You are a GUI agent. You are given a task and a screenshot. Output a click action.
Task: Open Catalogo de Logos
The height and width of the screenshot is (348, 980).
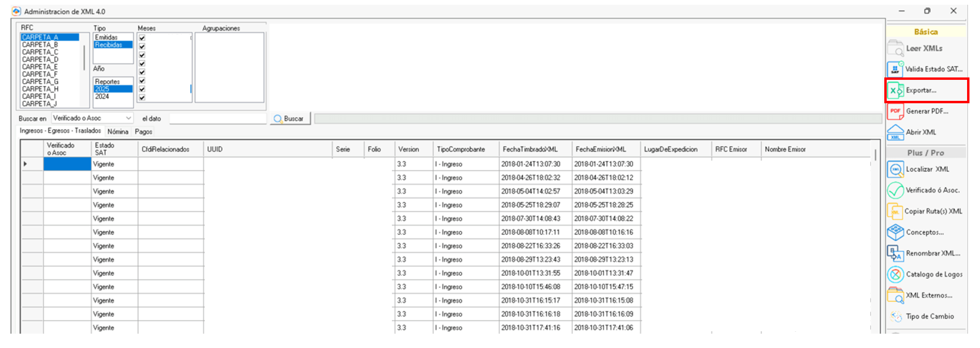[895, 274]
